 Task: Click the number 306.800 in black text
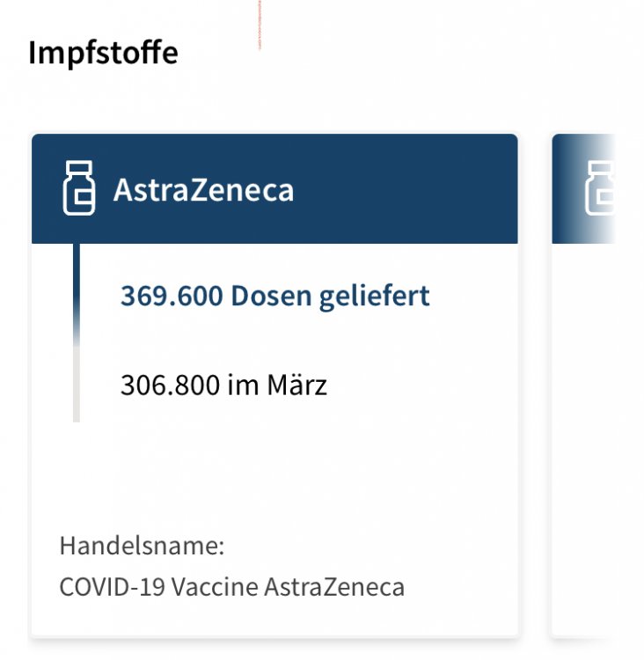(x=170, y=385)
